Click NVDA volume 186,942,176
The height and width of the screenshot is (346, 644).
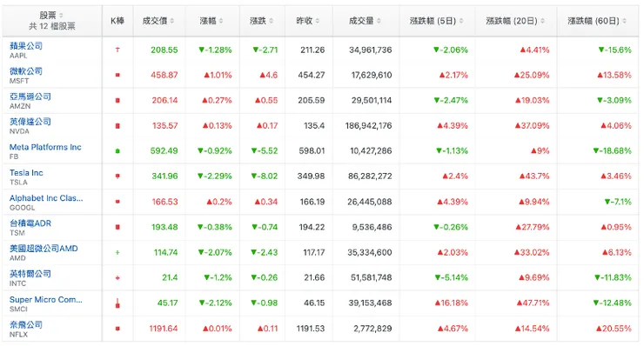click(x=368, y=125)
